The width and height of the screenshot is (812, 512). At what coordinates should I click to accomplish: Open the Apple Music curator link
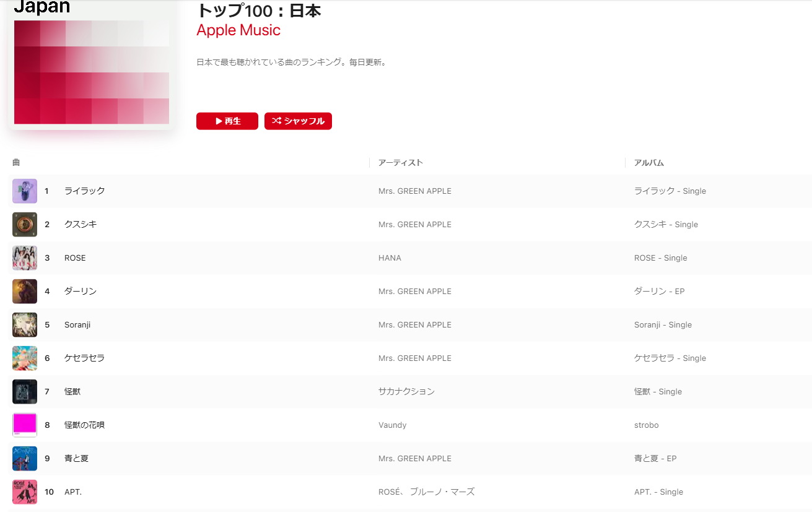pyautogui.click(x=238, y=30)
